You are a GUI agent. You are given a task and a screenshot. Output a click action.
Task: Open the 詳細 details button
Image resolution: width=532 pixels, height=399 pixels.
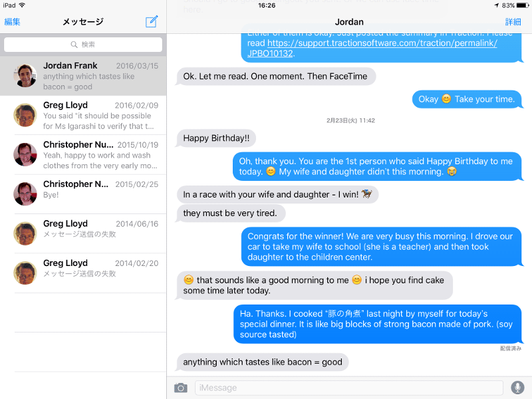513,22
